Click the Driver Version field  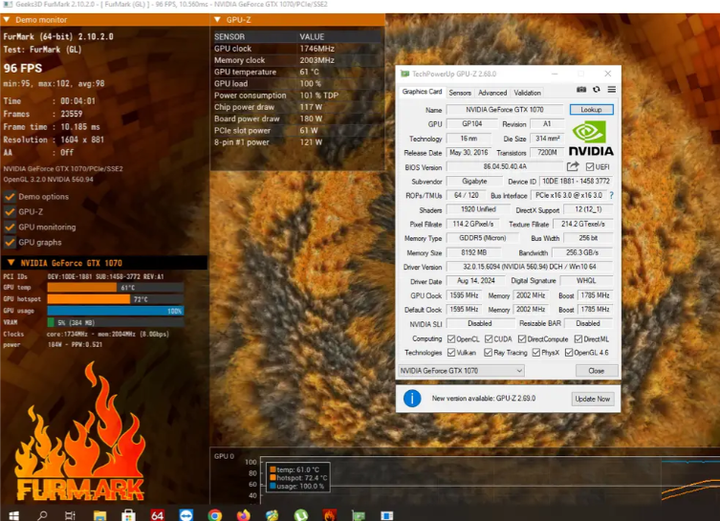[x=529, y=267]
